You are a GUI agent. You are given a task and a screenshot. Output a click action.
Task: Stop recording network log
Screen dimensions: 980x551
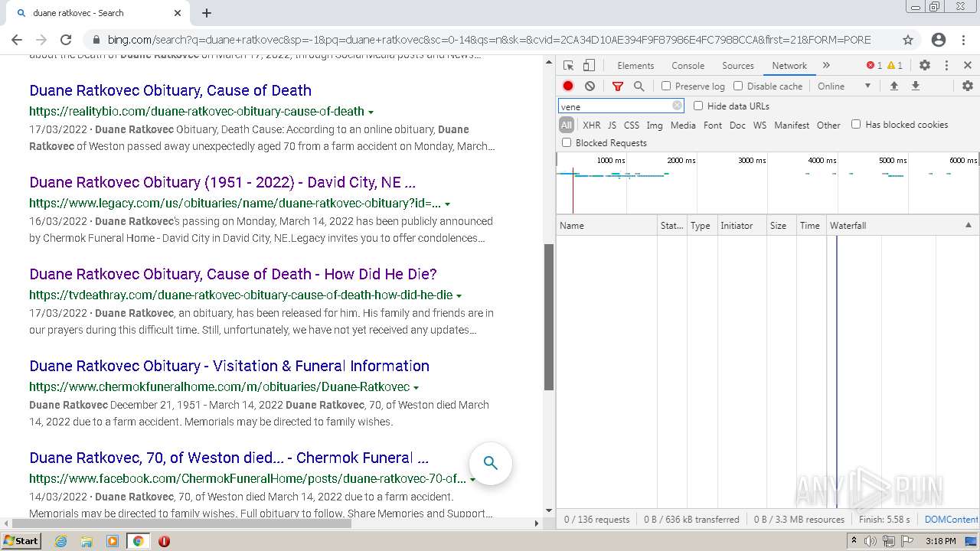568,86
